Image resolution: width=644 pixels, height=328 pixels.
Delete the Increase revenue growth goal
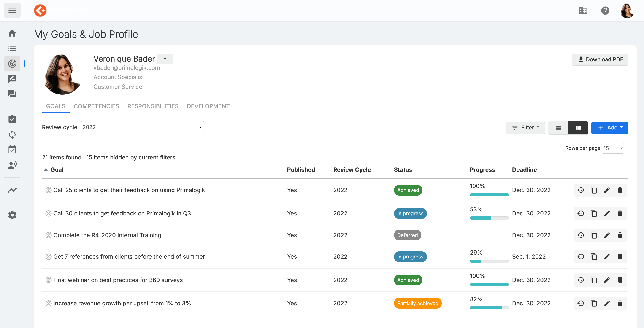pyautogui.click(x=620, y=303)
